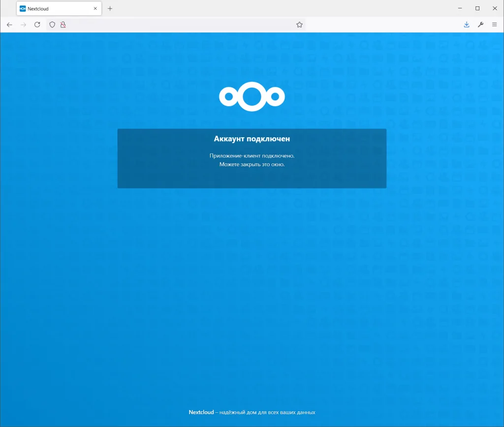The height and width of the screenshot is (427, 504).
Task: Select the Nextcloud tab
Action: coord(59,9)
